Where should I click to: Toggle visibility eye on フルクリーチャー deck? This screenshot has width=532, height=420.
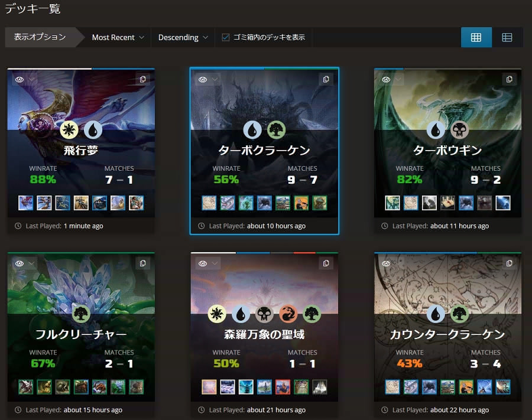pyautogui.click(x=20, y=263)
